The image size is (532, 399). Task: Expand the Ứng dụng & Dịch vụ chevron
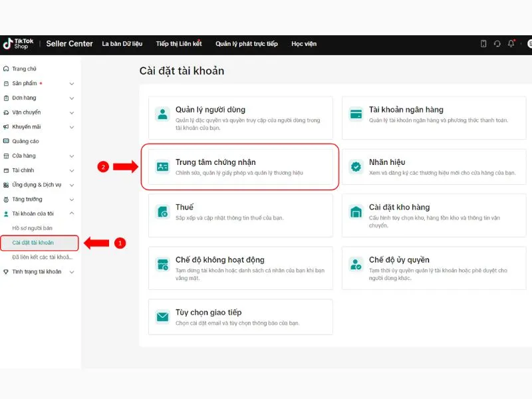coord(72,186)
